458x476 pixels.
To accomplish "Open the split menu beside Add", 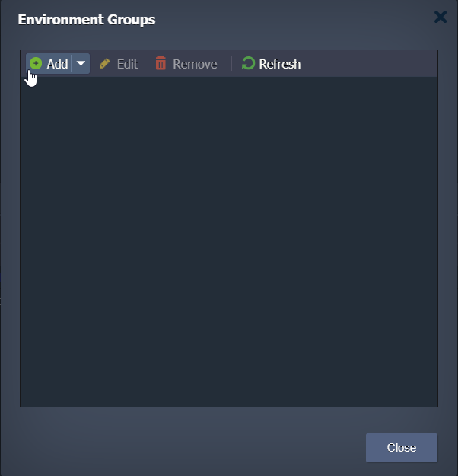I will tap(81, 64).
